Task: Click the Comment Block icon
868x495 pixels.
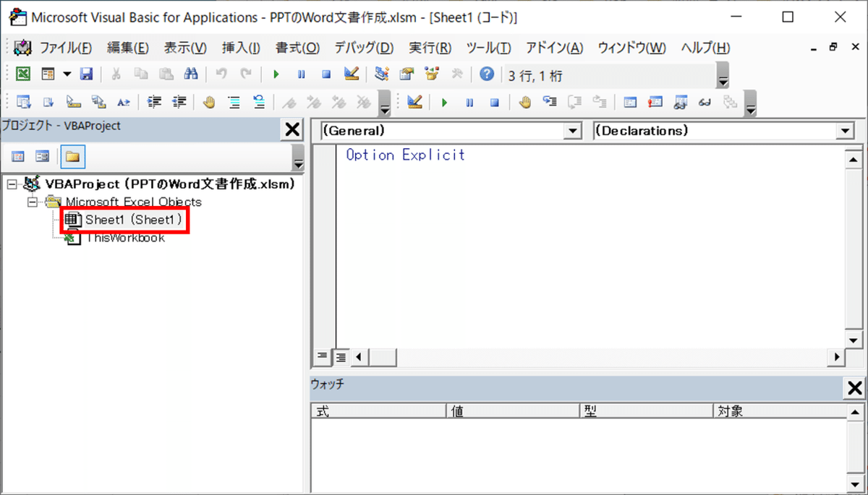Action: coord(234,103)
